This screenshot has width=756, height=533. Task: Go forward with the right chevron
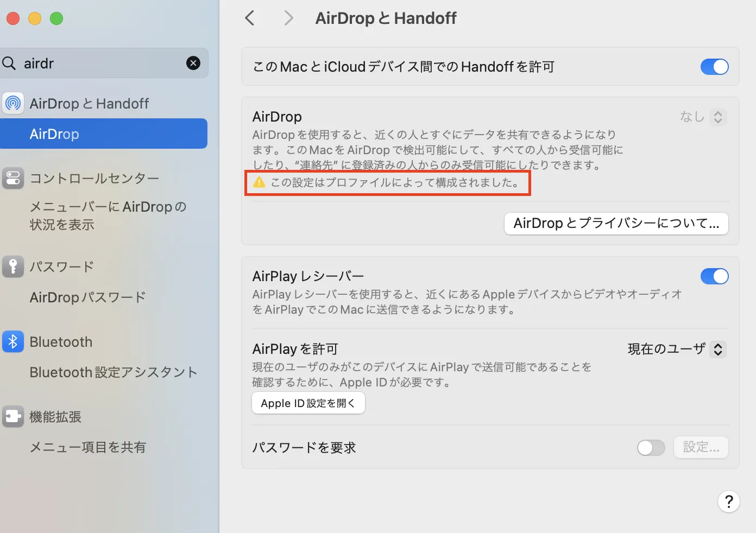(x=288, y=18)
